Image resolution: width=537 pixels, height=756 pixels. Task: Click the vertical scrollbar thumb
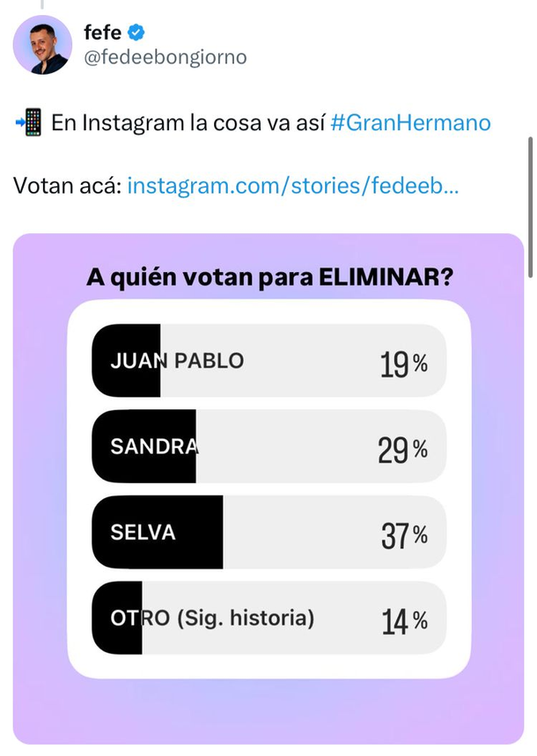pyautogui.click(x=530, y=207)
